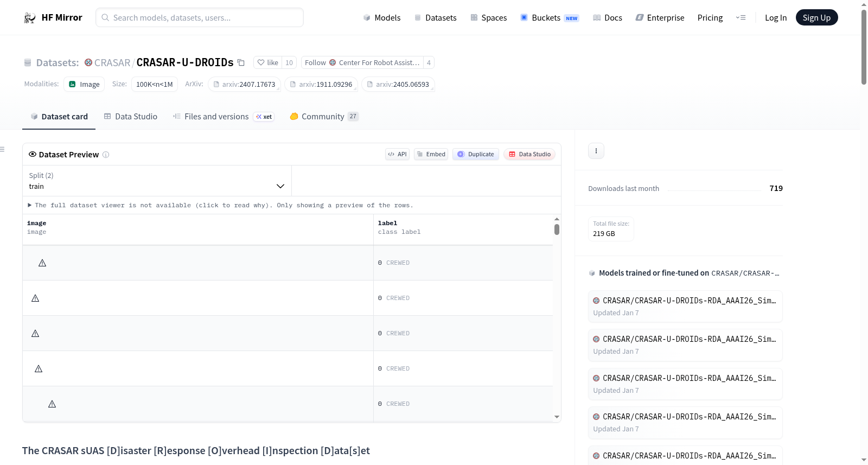Open the Image modality tag
The image size is (868, 465).
tap(84, 84)
